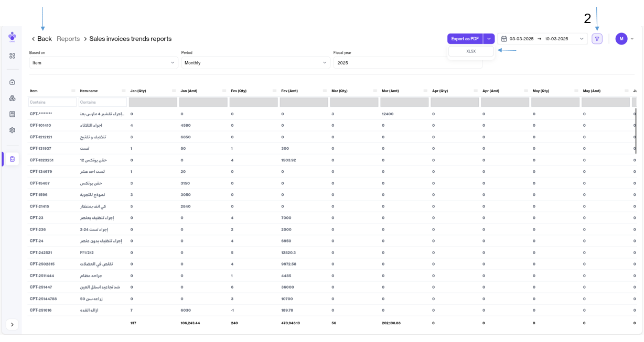The height and width of the screenshot is (342, 644).
Task: Open the Based on dropdown
Action: pyautogui.click(x=103, y=63)
